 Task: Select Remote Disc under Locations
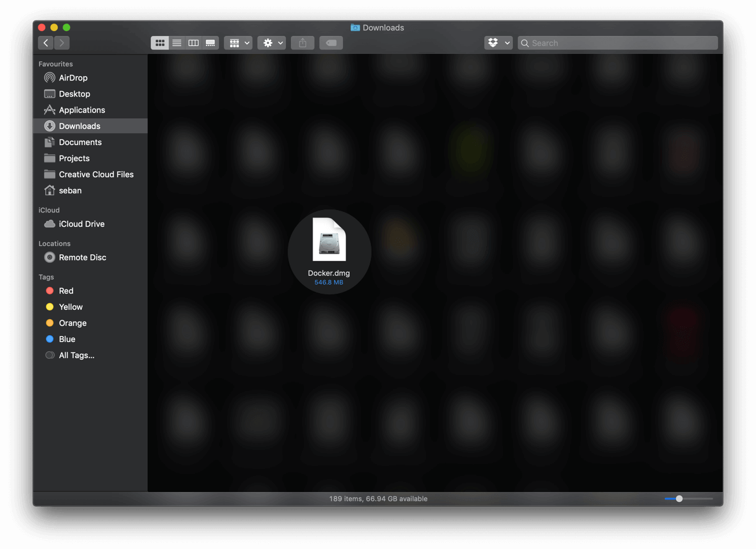pyautogui.click(x=90, y=257)
